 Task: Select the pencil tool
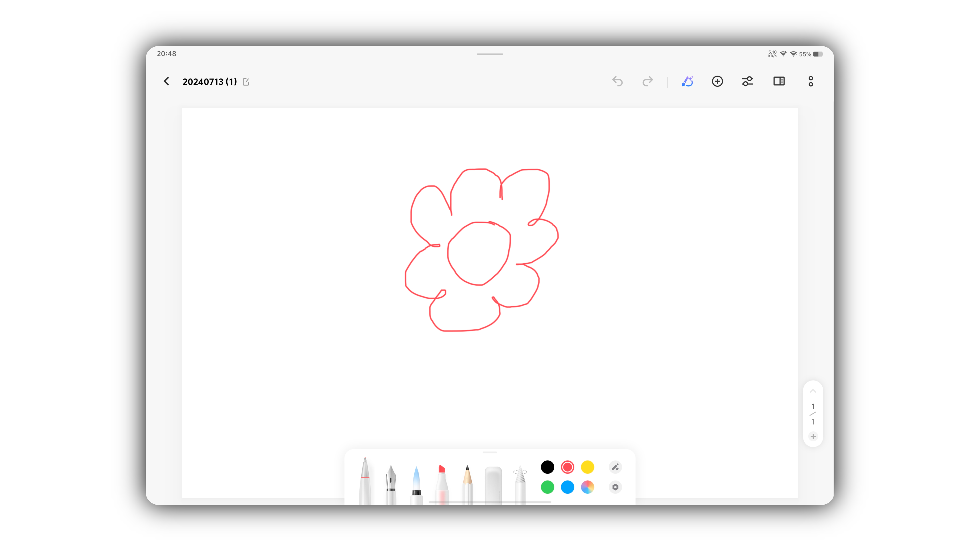(468, 485)
